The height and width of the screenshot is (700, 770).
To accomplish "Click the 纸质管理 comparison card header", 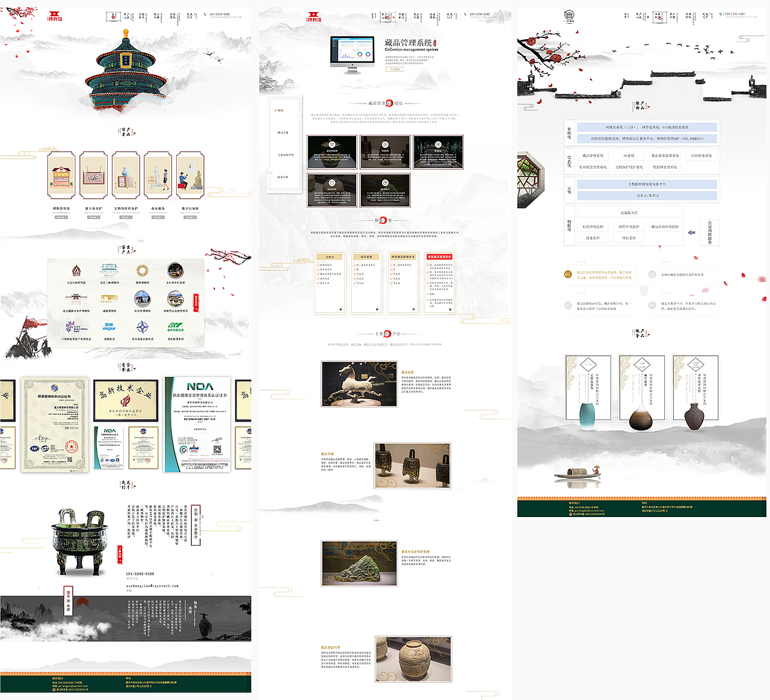I will pyautogui.click(x=366, y=257).
